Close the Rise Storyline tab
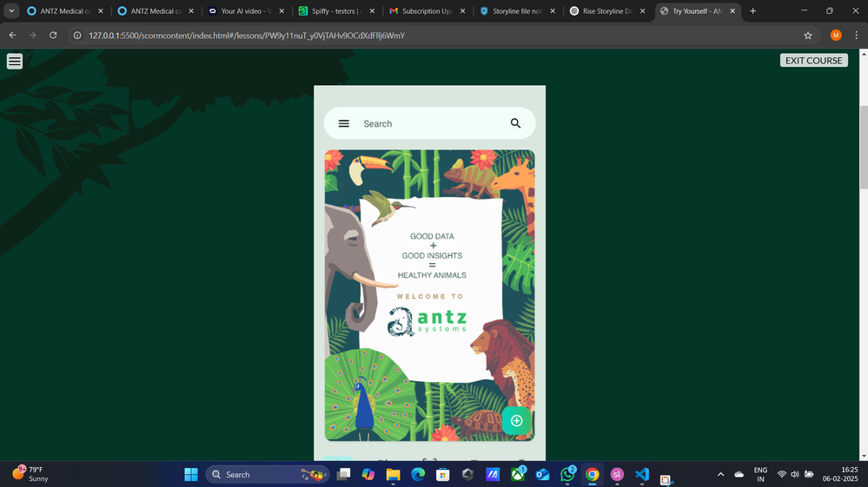The height and width of the screenshot is (487, 868). tap(643, 11)
